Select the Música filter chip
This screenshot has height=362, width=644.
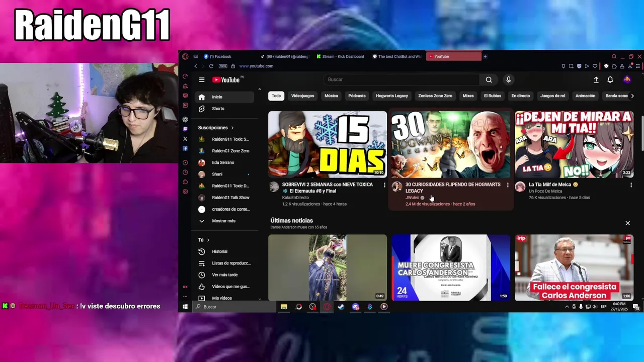331,96
